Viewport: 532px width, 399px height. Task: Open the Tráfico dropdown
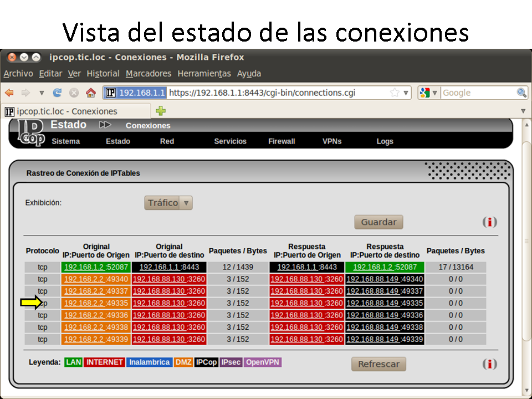pos(168,203)
